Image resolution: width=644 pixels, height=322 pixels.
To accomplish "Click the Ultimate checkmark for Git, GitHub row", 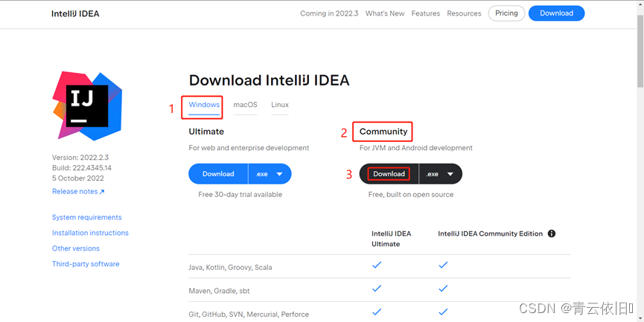I will [377, 312].
